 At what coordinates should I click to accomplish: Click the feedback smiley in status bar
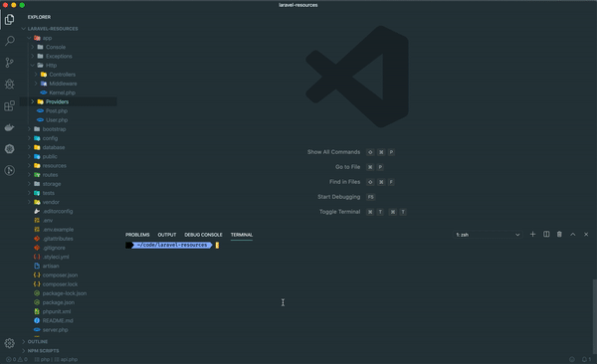[x=572, y=359]
